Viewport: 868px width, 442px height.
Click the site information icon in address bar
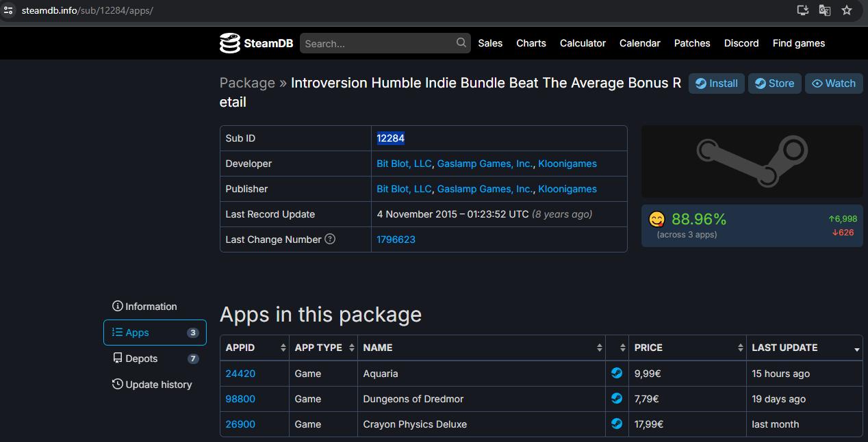coord(9,10)
